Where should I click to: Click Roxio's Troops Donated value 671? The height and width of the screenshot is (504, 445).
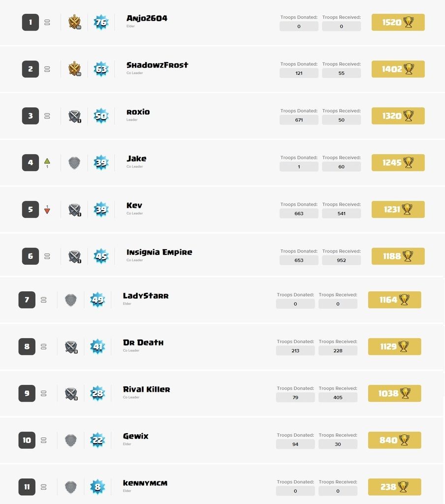(299, 120)
